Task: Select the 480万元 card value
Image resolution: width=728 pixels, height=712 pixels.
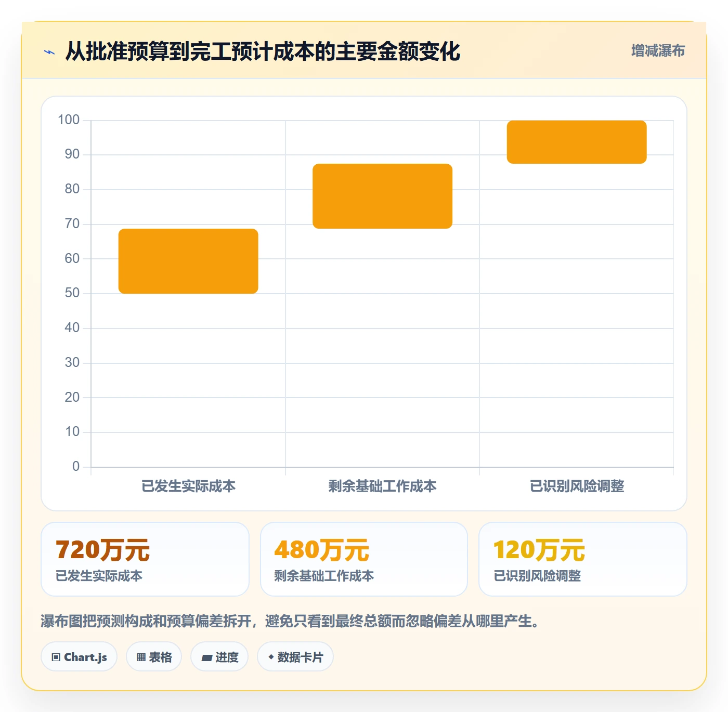Action: coord(322,550)
